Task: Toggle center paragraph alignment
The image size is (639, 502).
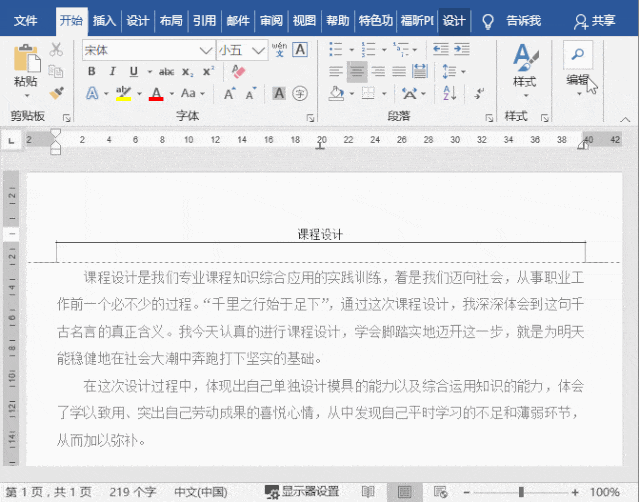Action: coord(357,71)
